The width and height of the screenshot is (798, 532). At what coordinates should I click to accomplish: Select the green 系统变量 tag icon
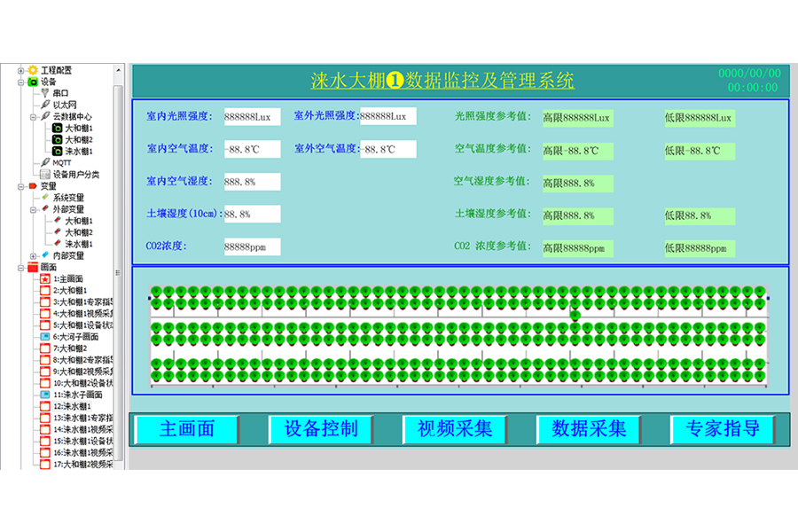pyautogui.click(x=45, y=197)
